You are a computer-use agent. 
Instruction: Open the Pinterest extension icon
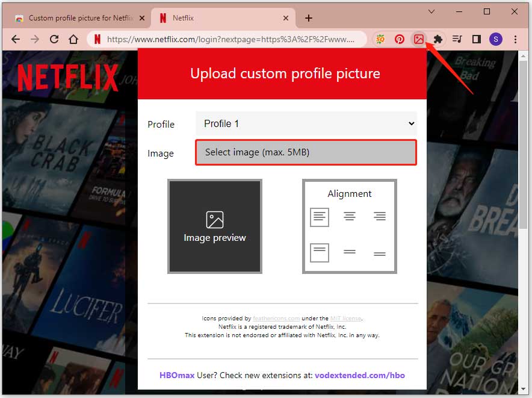click(400, 39)
